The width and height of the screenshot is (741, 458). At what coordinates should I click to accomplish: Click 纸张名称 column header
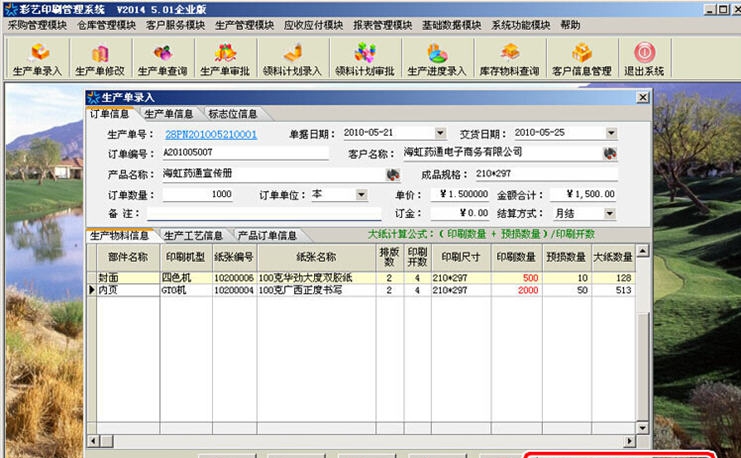[316, 257]
